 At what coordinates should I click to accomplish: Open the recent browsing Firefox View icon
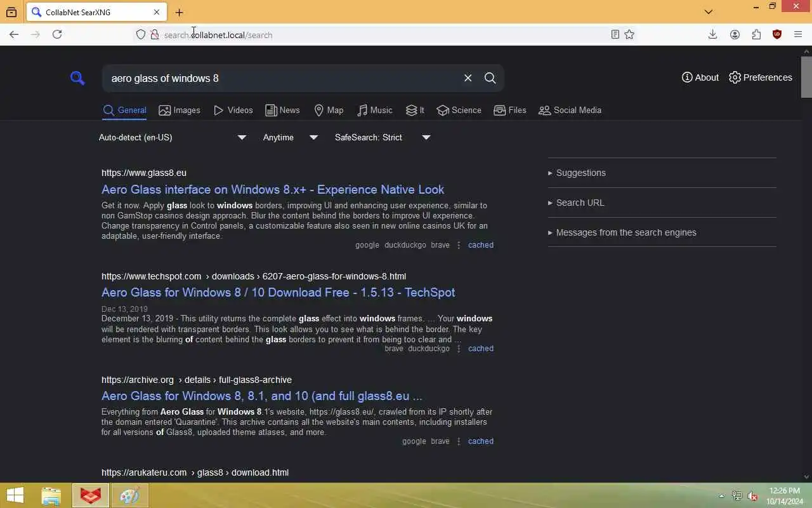[x=11, y=12]
